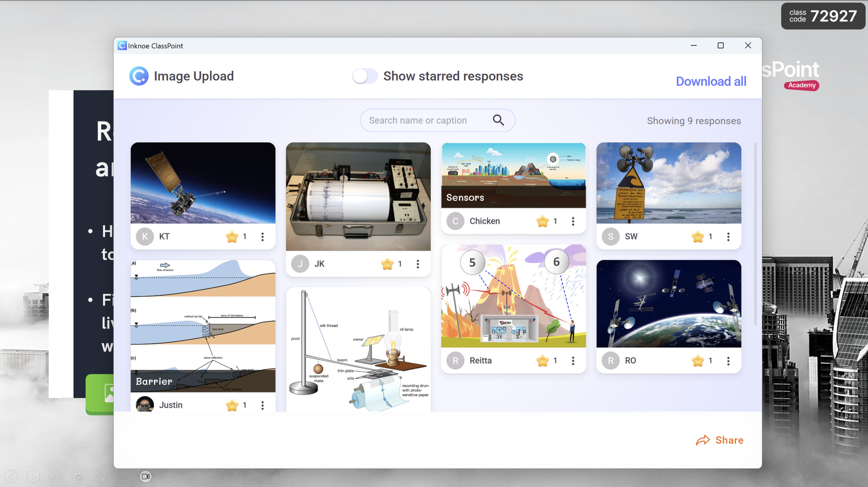Screen dimensions: 868x487
Task: Open more options for RO's response
Action: [x=728, y=361]
